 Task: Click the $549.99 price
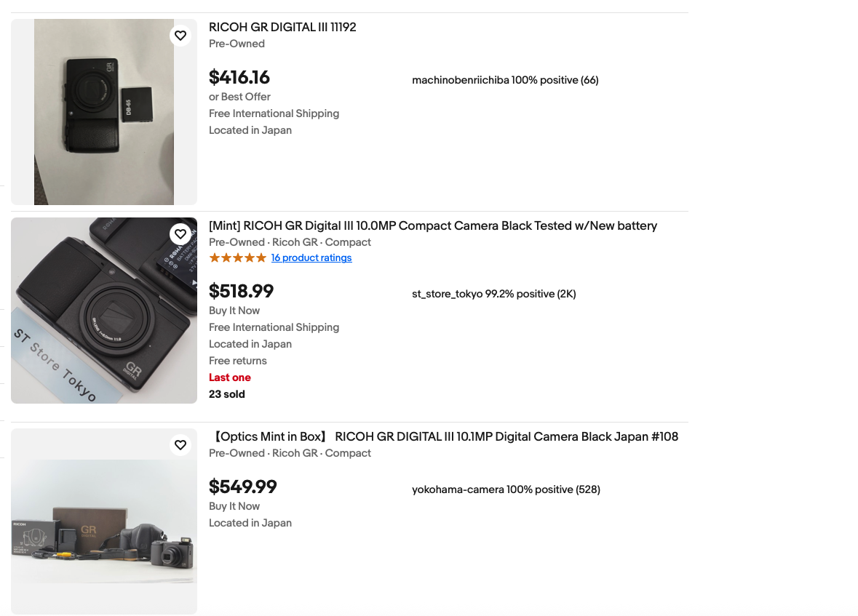pos(243,487)
